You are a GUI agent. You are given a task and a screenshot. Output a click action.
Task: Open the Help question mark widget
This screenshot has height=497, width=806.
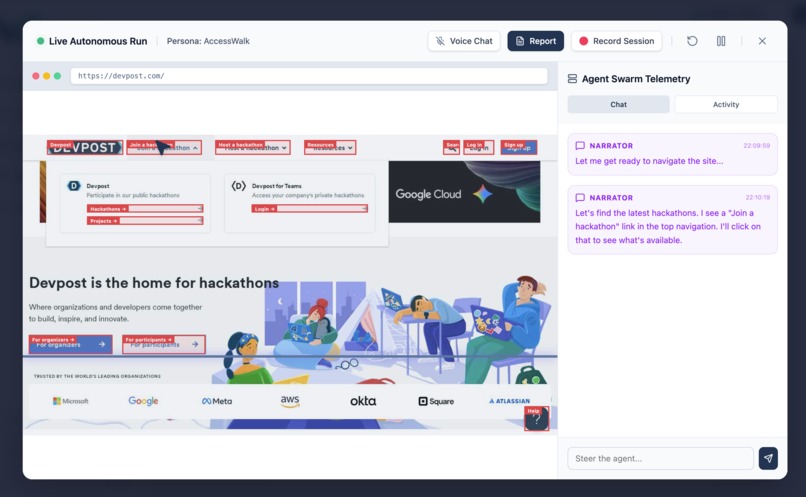[537, 419]
